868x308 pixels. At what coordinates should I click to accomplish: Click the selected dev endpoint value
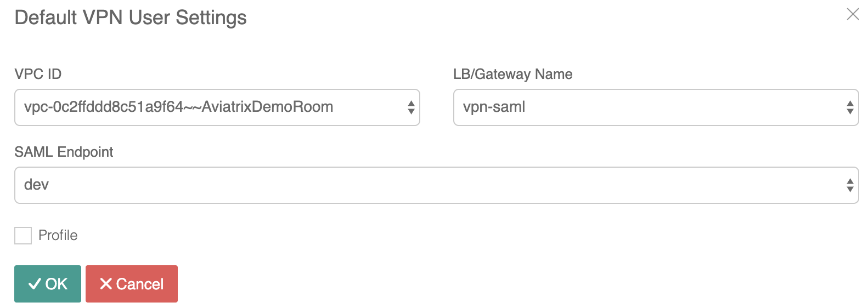pyautogui.click(x=36, y=185)
